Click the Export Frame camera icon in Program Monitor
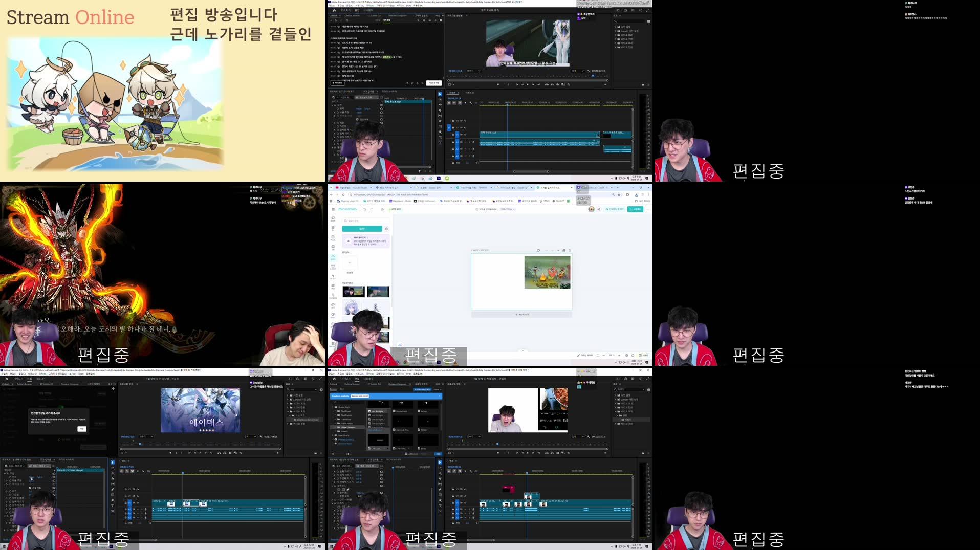The height and width of the screenshot is (550, 980). click(557, 84)
